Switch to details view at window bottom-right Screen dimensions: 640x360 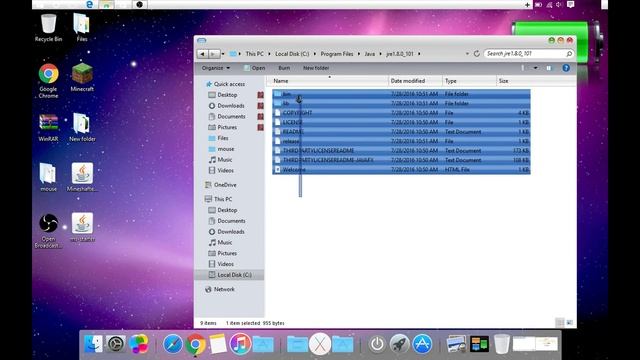click(x=560, y=323)
